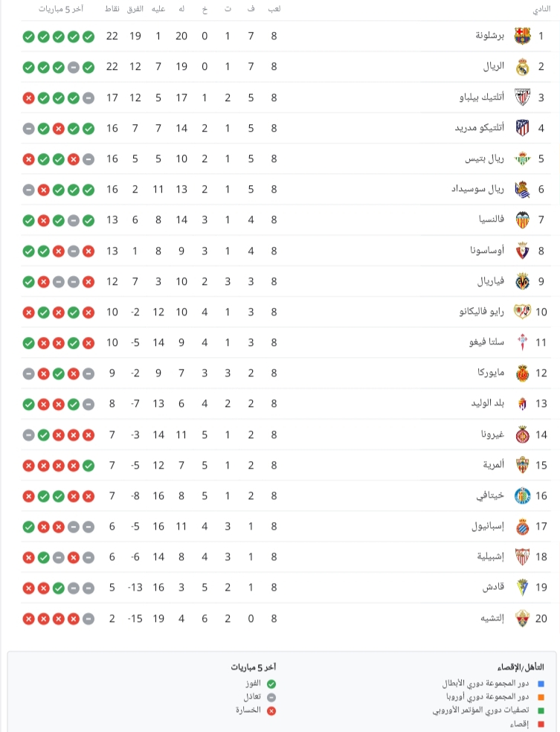The height and width of the screenshot is (732, 560).
Task: Click the red إقصاء relegation legend swatch
Action: click(541, 725)
